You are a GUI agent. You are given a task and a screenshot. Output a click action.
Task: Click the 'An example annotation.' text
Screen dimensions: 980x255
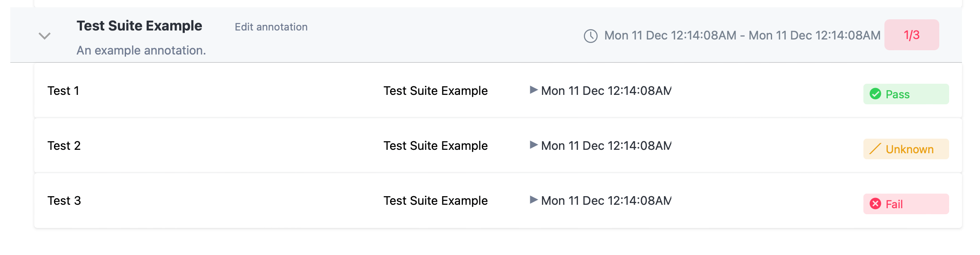pyautogui.click(x=141, y=51)
